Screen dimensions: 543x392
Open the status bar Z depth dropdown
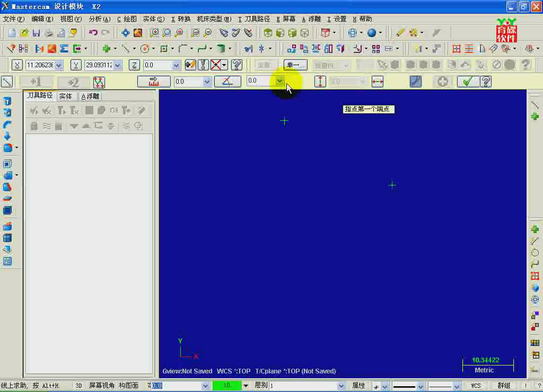pos(205,386)
